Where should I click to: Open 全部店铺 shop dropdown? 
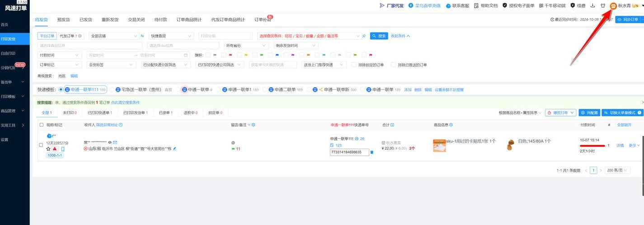click(113, 36)
